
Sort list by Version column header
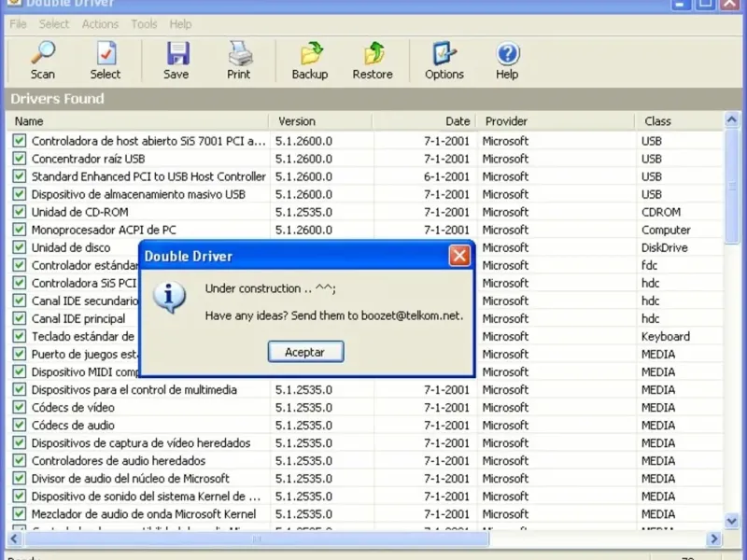click(320, 121)
